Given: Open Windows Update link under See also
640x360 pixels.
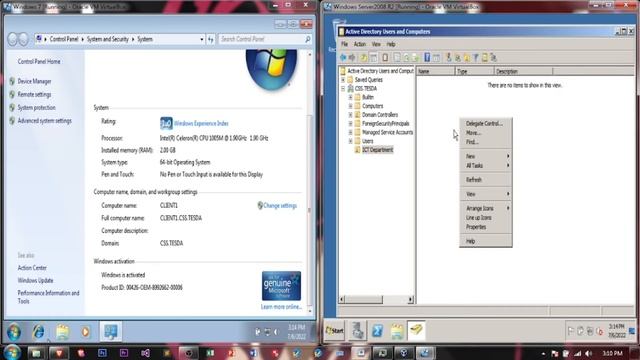Looking at the screenshot, I should (36, 280).
